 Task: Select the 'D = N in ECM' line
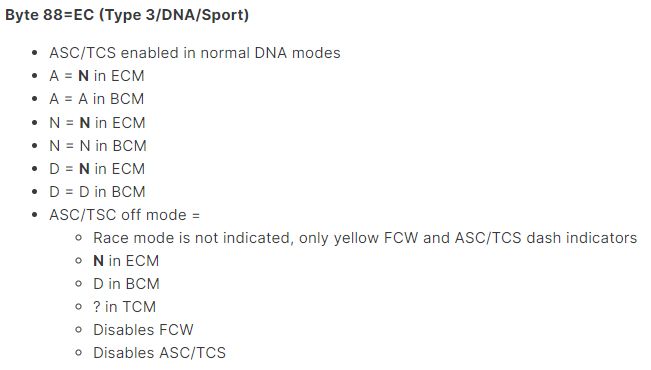97,169
